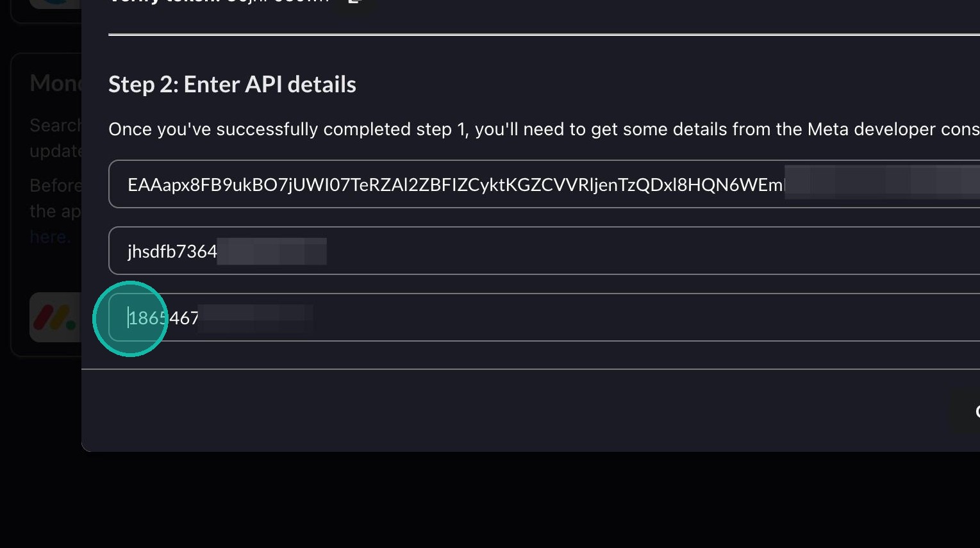
Task: Click the cut-off verify token text at top
Action: [x=276, y=2]
